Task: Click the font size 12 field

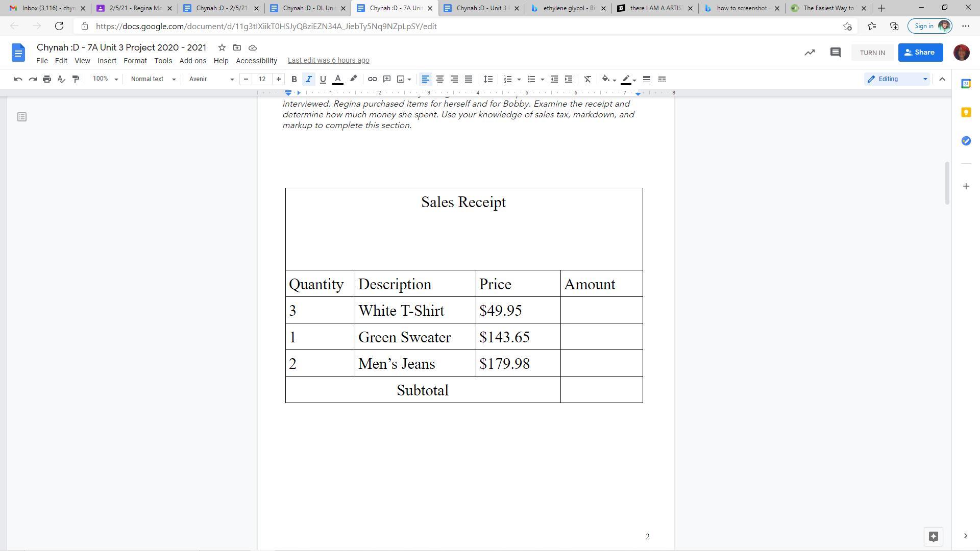Action: coord(262,79)
